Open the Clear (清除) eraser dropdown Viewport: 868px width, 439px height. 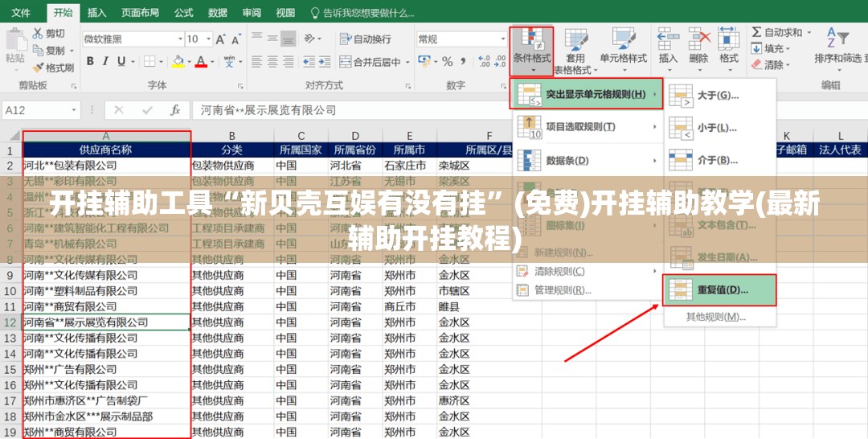771,65
